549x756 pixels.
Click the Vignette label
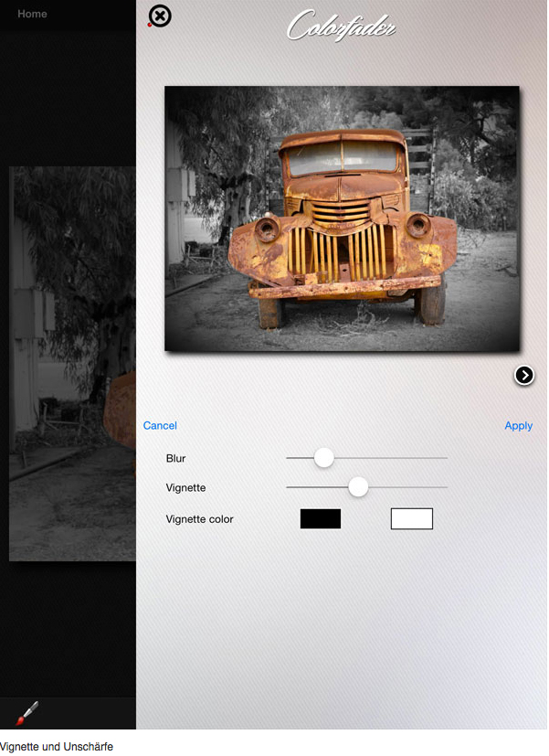[185, 487]
